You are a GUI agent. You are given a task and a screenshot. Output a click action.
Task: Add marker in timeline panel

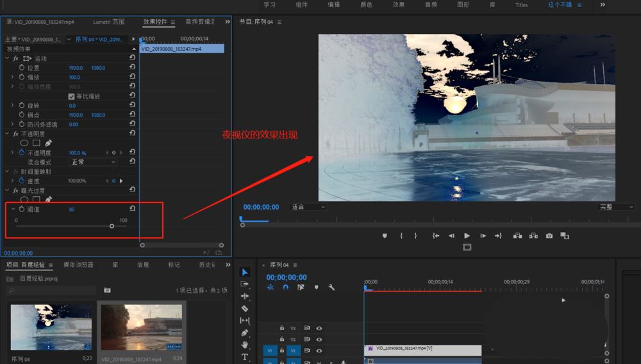[x=316, y=287]
